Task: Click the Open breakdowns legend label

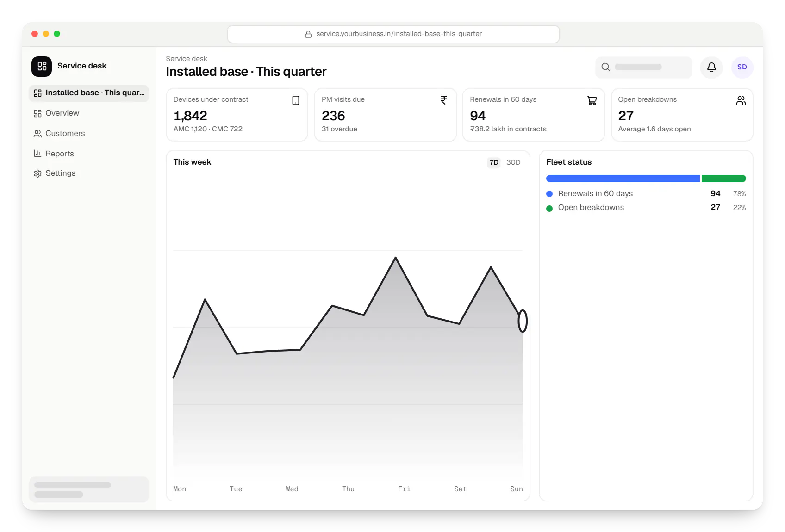Action: pyautogui.click(x=591, y=208)
